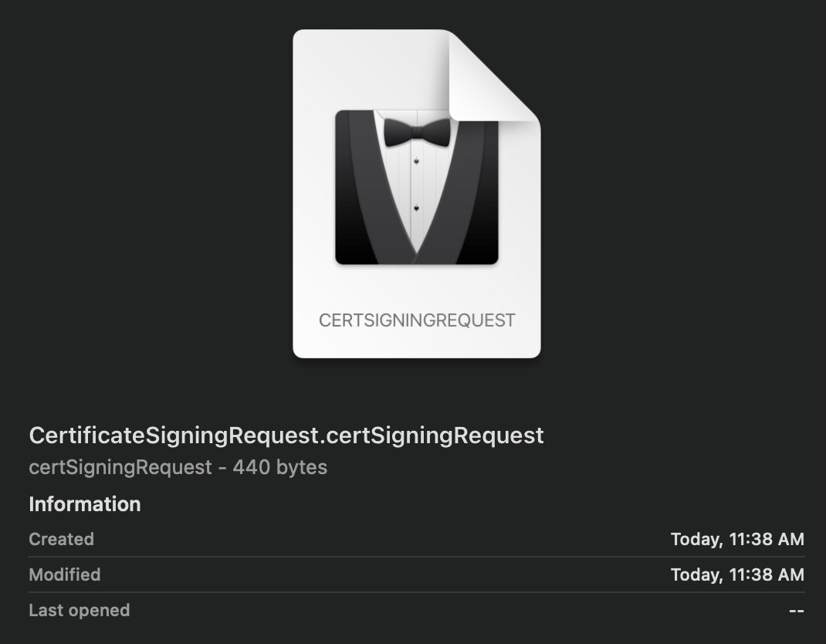This screenshot has height=644, width=826.
Task: Click the Modified label text
Action: (x=64, y=575)
